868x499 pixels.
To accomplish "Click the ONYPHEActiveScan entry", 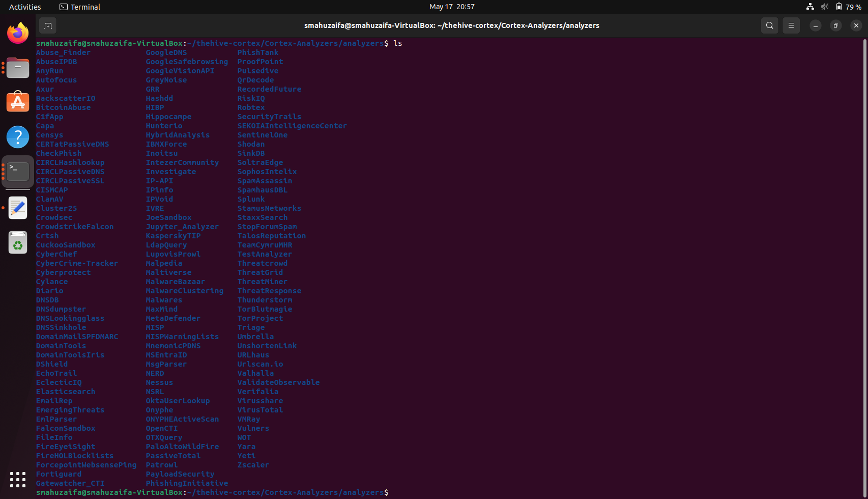I will [x=182, y=419].
